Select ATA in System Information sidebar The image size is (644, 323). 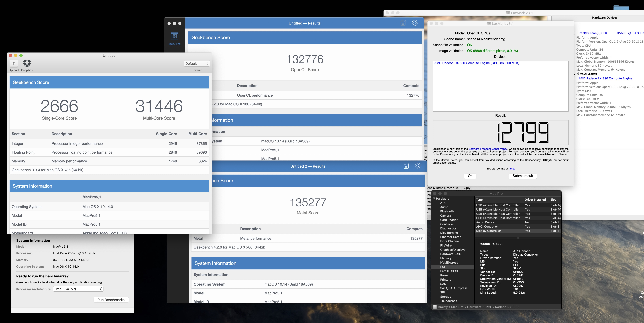coord(443,203)
